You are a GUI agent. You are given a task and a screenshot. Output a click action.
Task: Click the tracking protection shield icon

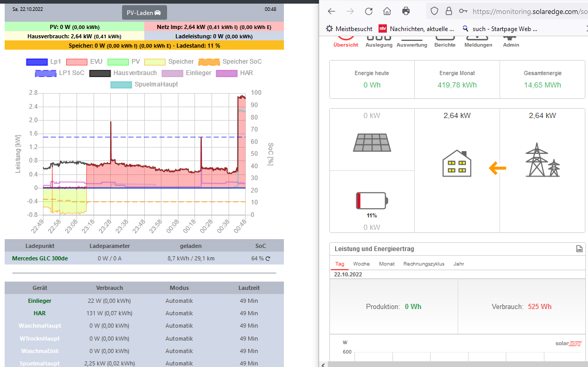click(434, 11)
